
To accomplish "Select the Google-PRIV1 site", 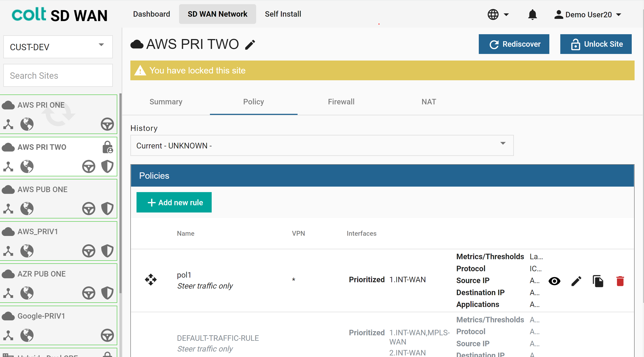I will 59,325.
